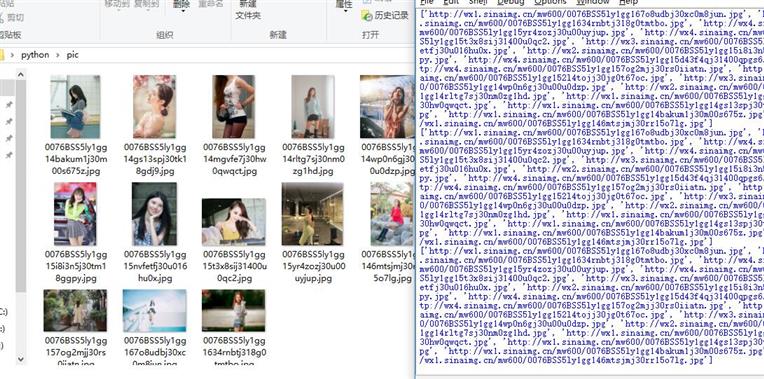The image size is (764, 379).
Task: Select thumbnail of 0076BSS5ly1gg14mgvfe7j30hw0qwqct.jpg
Action: point(233,107)
